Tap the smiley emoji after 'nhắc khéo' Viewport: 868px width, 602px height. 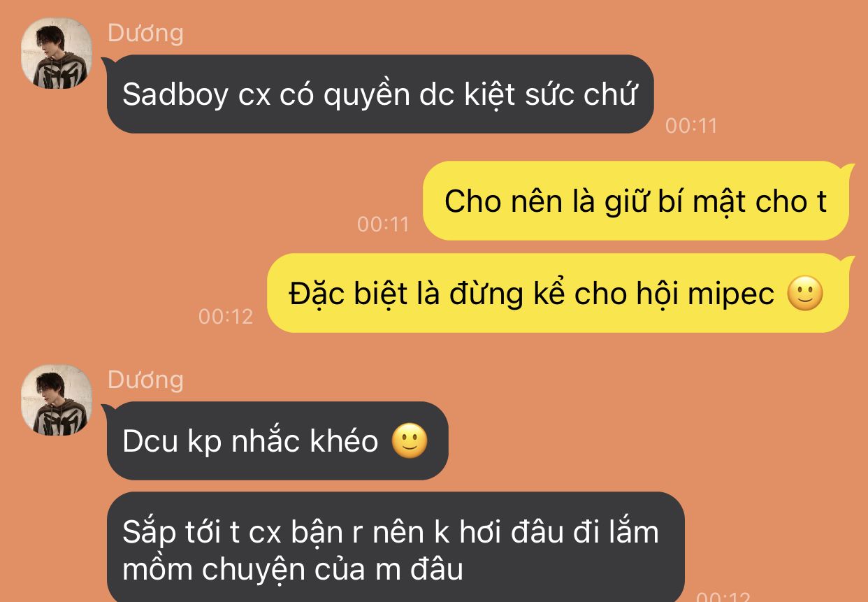pos(410,441)
